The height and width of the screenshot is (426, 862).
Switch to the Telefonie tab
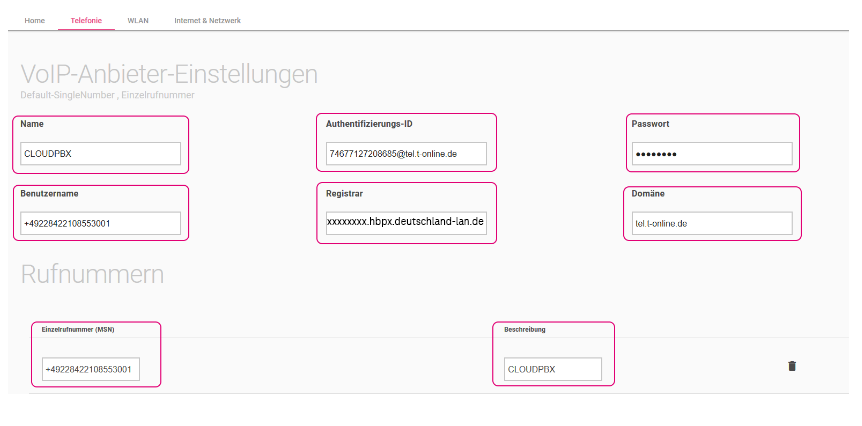pos(86,20)
